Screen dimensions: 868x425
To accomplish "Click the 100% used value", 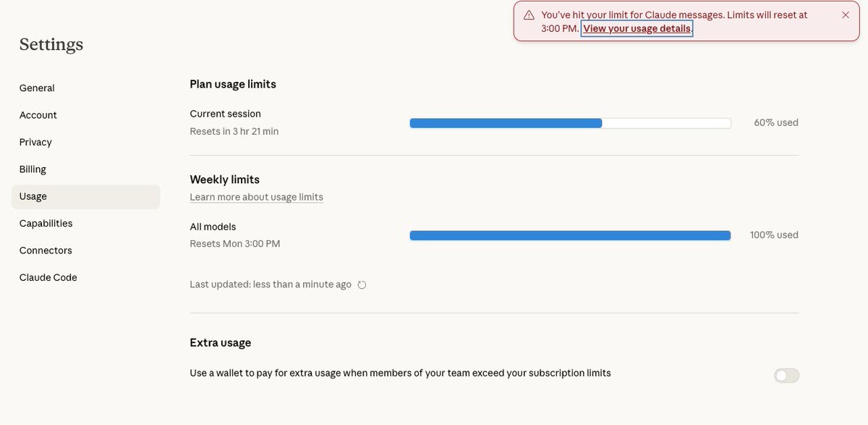I will coord(774,235).
